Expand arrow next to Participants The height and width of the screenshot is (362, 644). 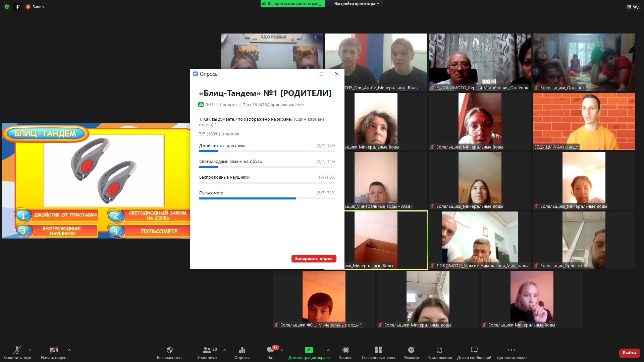coord(225,350)
